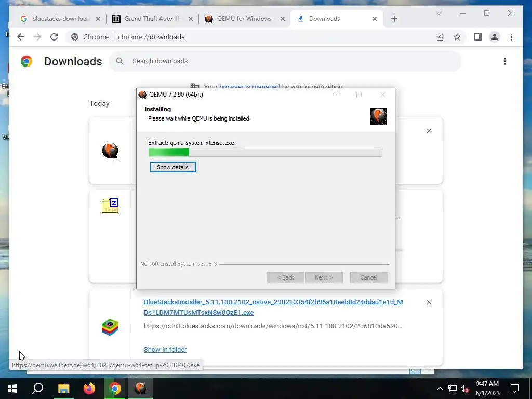The image size is (532, 399).
Task: Close the Grand Theft Auto III tab
Action: [191, 19]
